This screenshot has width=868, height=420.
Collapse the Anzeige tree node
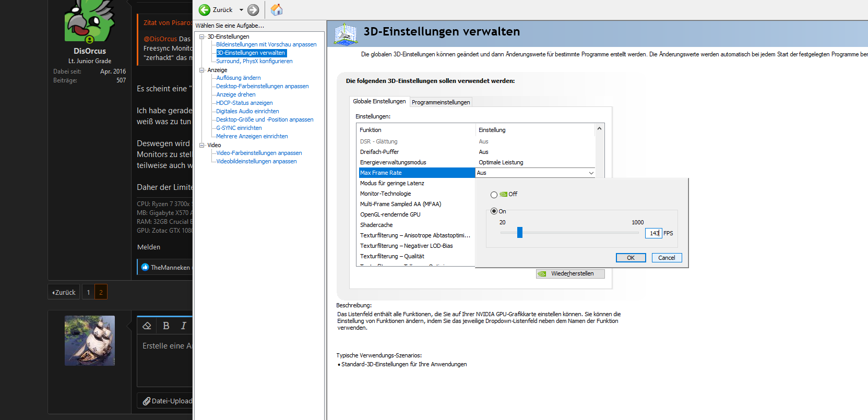(202, 70)
